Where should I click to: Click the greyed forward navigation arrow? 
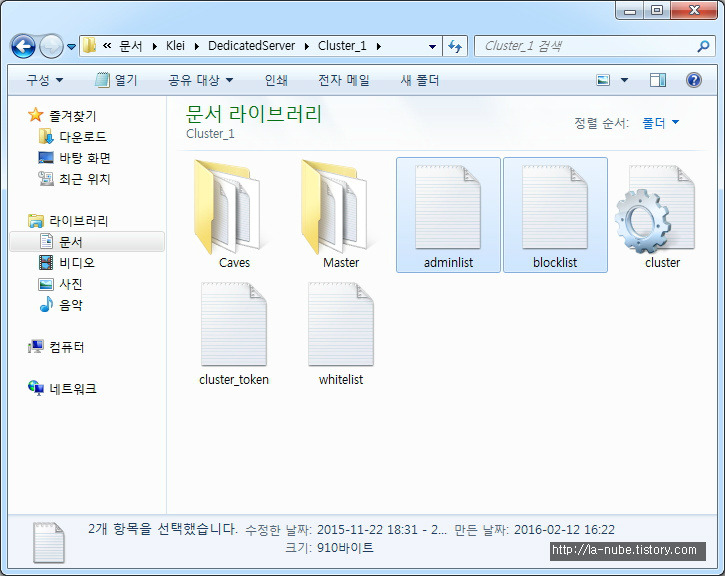[x=51, y=46]
